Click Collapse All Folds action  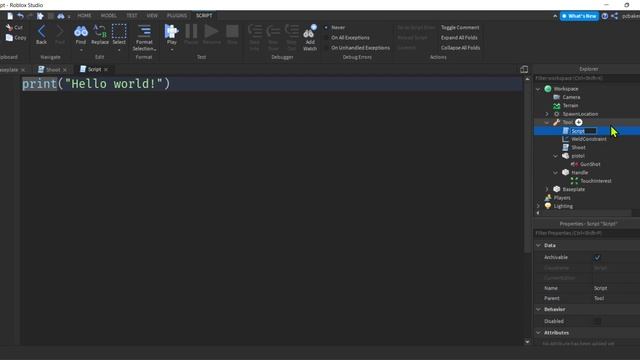click(x=460, y=48)
